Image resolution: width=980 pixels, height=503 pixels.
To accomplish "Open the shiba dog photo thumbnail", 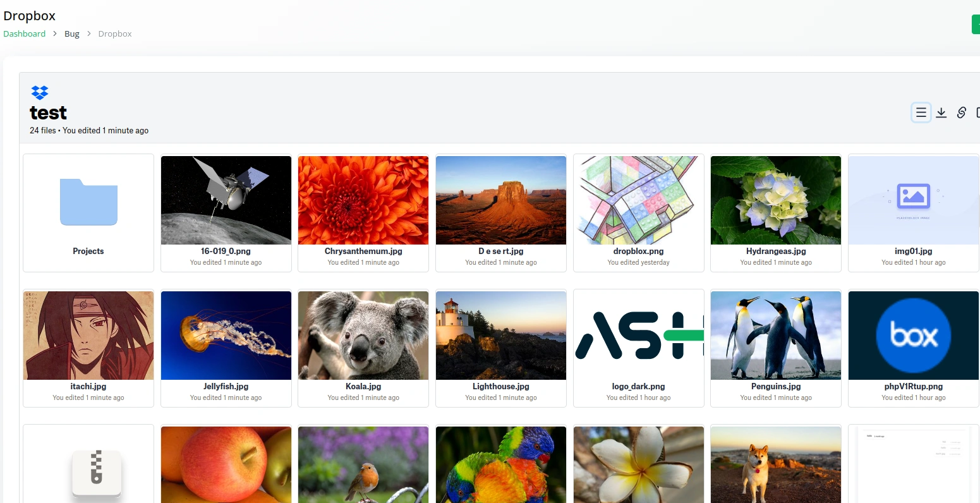I will 776,464.
